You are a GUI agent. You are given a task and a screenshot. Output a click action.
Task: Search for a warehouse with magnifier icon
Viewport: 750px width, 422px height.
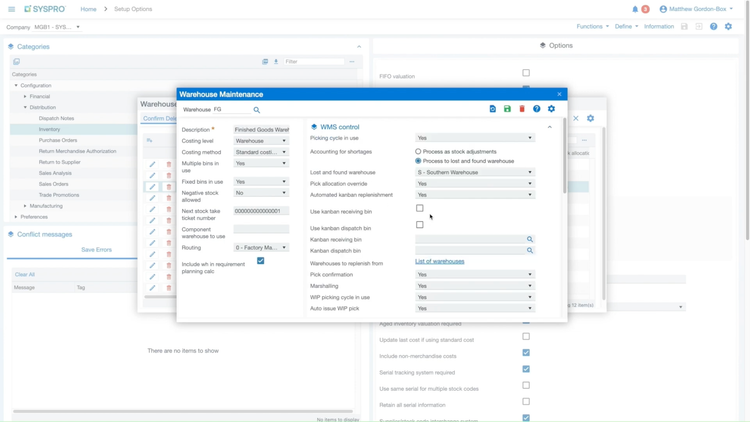(257, 110)
